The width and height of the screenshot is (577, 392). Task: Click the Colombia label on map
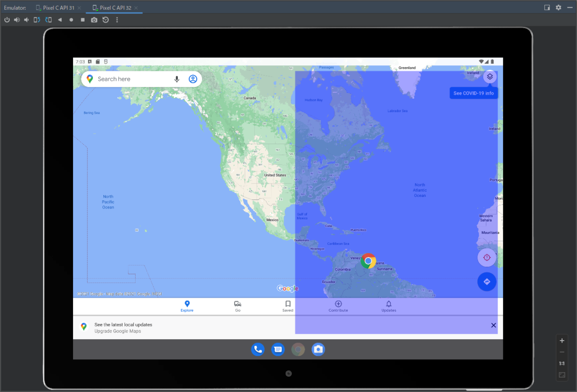[343, 269]
